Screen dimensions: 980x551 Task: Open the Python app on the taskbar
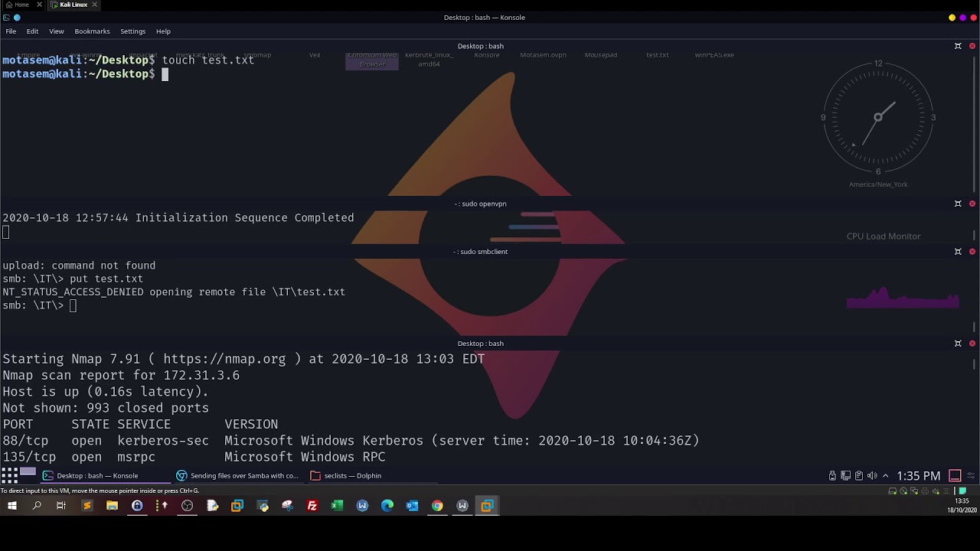coord(263,505)
